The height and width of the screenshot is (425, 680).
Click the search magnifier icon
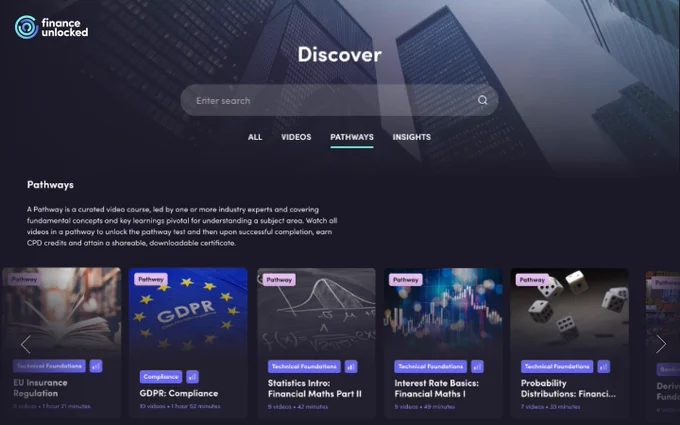coord(482,100)
